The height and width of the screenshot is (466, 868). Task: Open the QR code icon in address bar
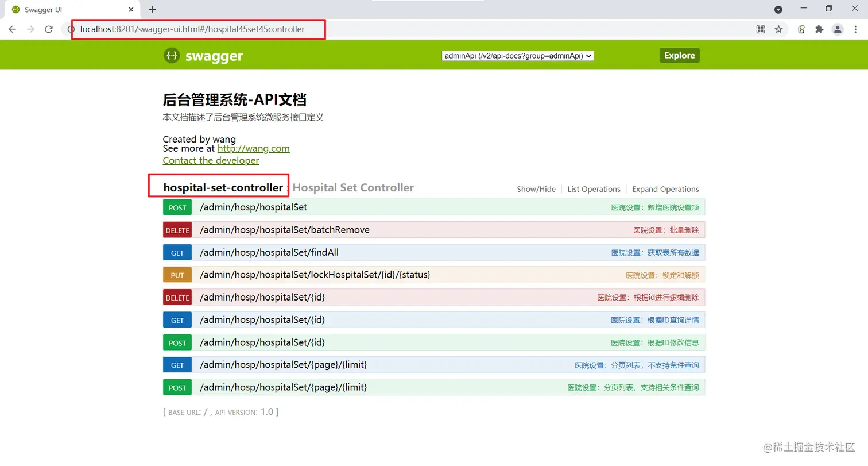[x=761, y=29]
